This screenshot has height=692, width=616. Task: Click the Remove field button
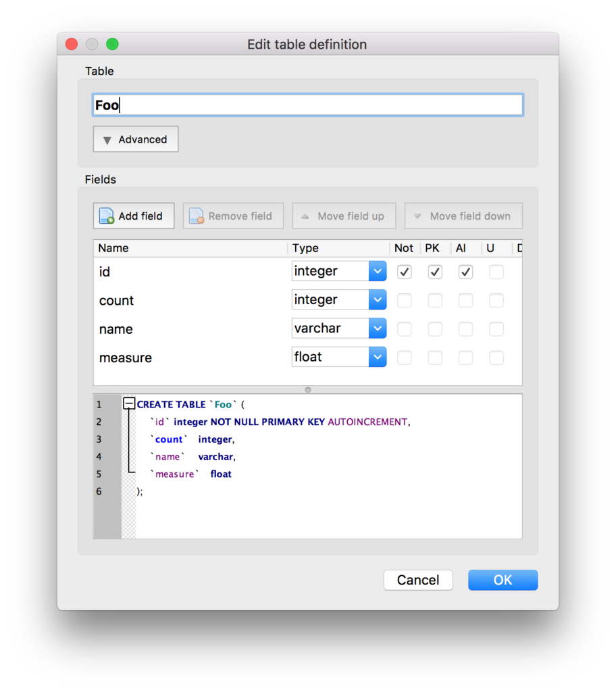(233, 216)
